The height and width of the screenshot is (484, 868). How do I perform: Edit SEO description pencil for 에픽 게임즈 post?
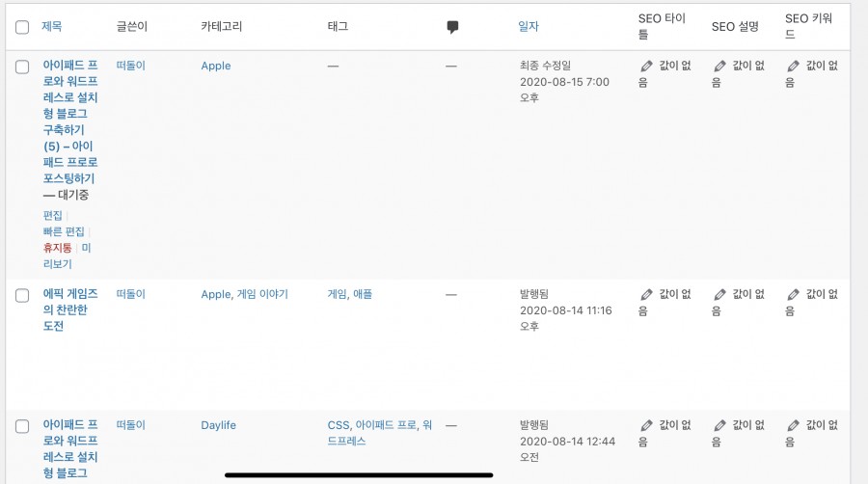pos(719,295)
